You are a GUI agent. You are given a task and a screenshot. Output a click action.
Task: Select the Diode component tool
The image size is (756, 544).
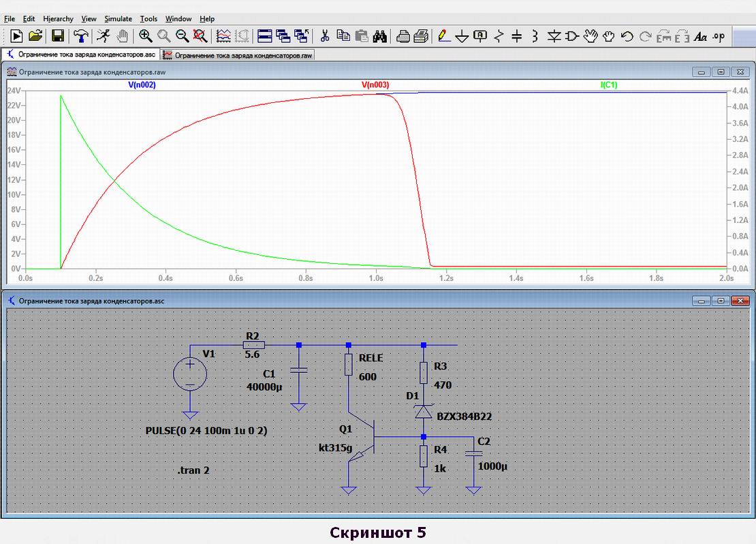[x=554, y=35]
